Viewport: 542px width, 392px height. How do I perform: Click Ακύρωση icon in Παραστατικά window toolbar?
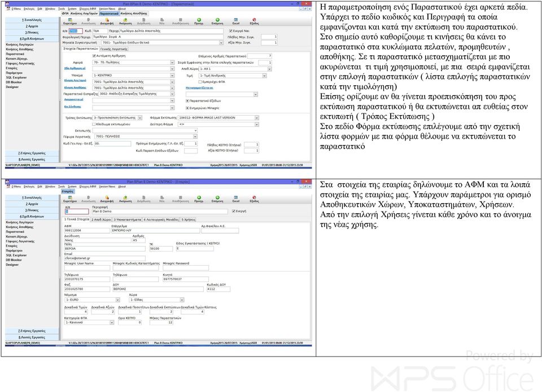click(x=125, y=20)
